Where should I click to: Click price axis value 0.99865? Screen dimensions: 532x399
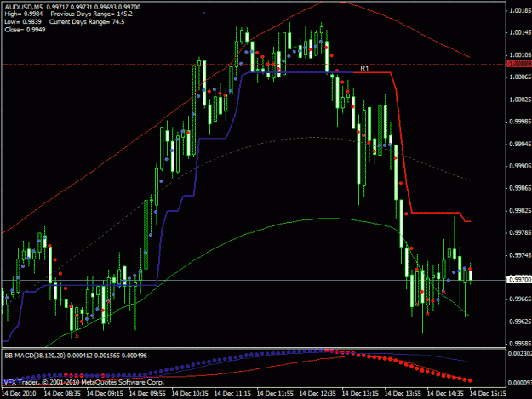point(520,188)
